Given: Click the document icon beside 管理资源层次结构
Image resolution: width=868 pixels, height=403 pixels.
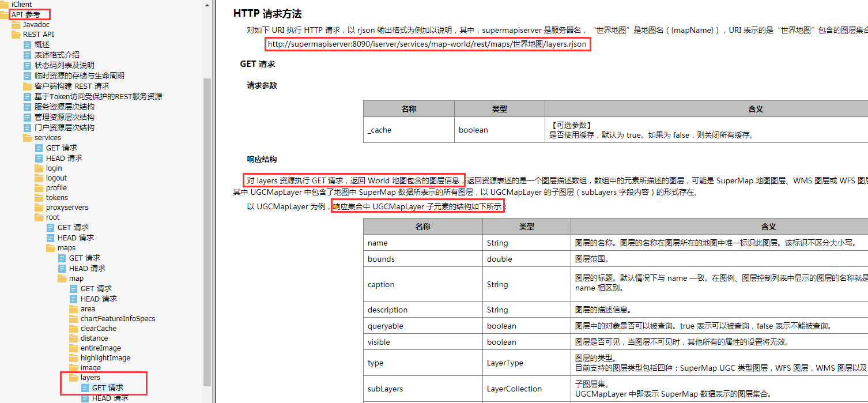Looking at the screenshot, I should 27,118.
